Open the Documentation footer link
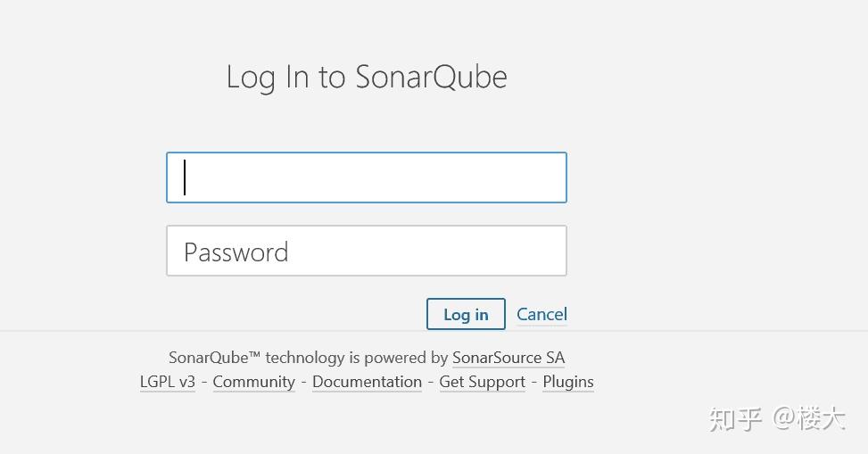 point(367,382)
